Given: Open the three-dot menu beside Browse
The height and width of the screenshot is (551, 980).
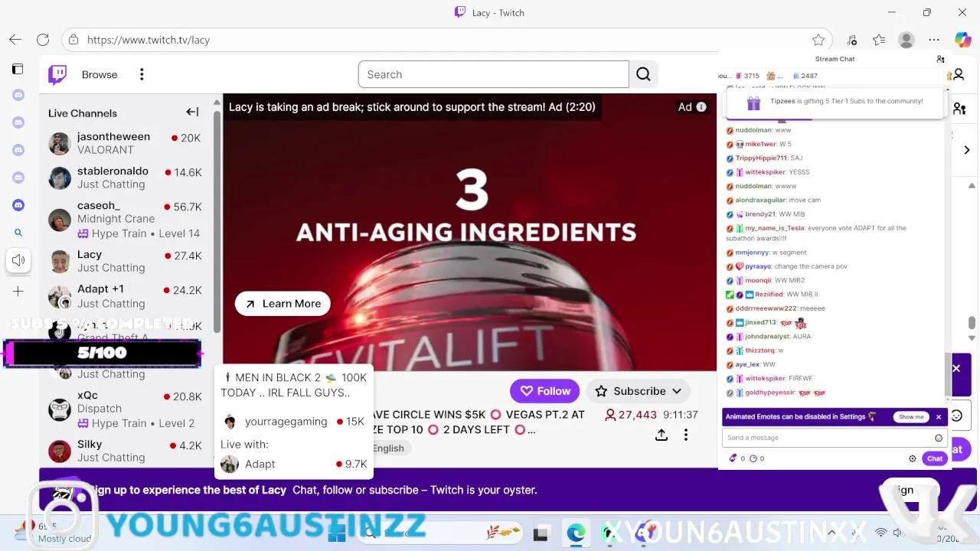Looking at the screenshot, I should coord(142,74).
